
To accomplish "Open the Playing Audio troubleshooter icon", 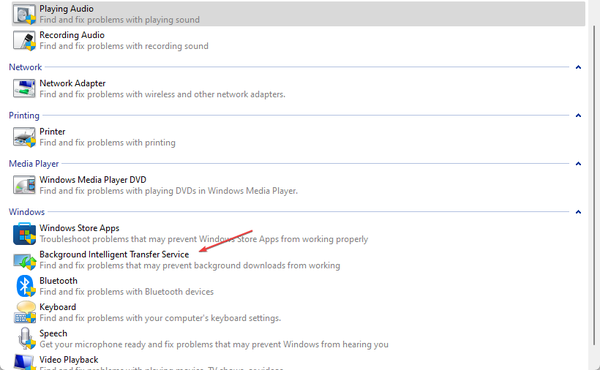I will (24, 14).
